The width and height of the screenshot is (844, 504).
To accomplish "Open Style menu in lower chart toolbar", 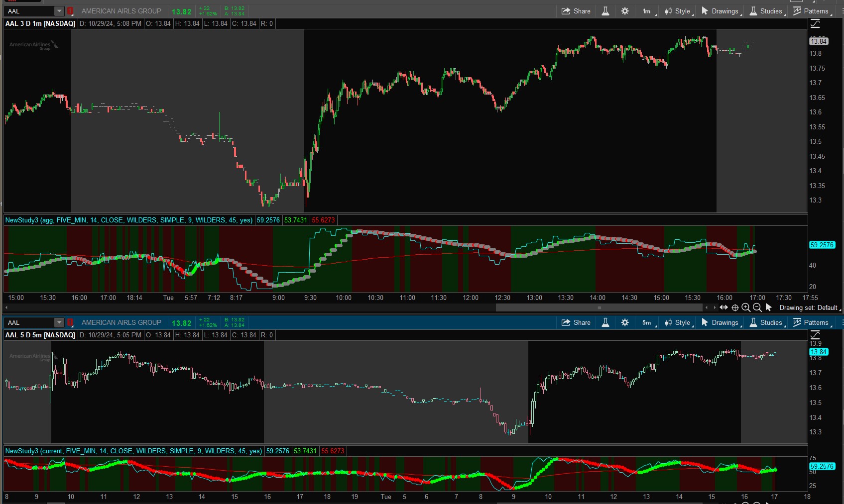I will click(x=679, y=322).
